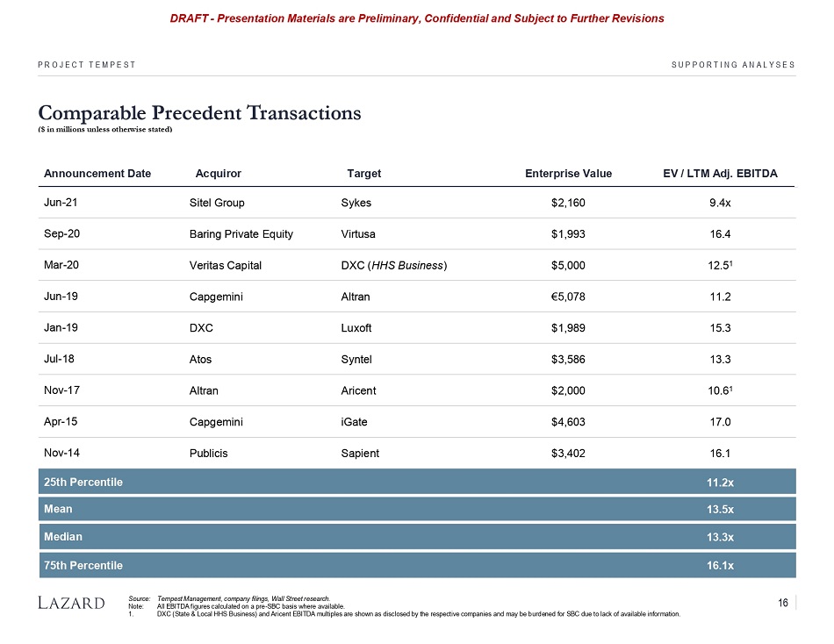Click the Enterprise Value column header
This screenshot has height=644, width=834.
pyautogui.click(x=568, y=174)
